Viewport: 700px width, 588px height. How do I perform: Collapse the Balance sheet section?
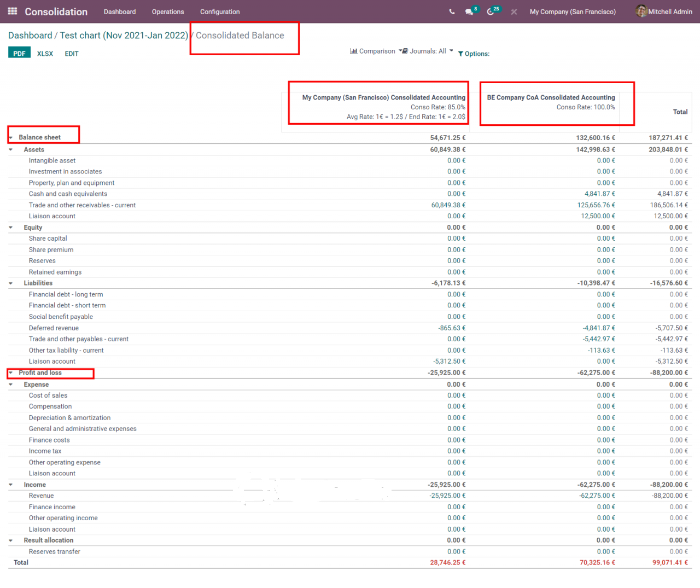(x=11, y=138)
